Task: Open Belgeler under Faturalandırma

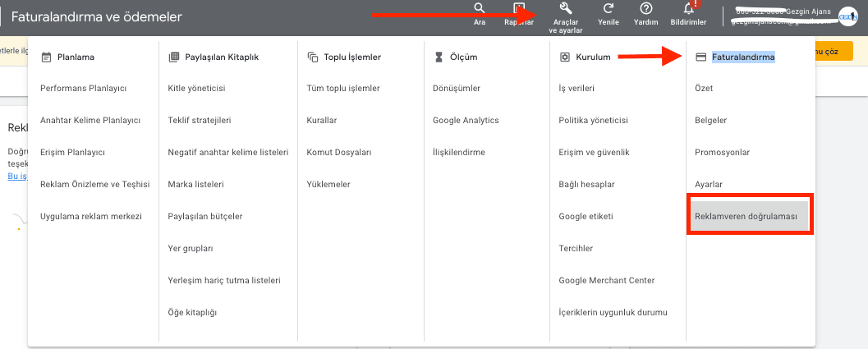Action: click(x=711, y=120)
